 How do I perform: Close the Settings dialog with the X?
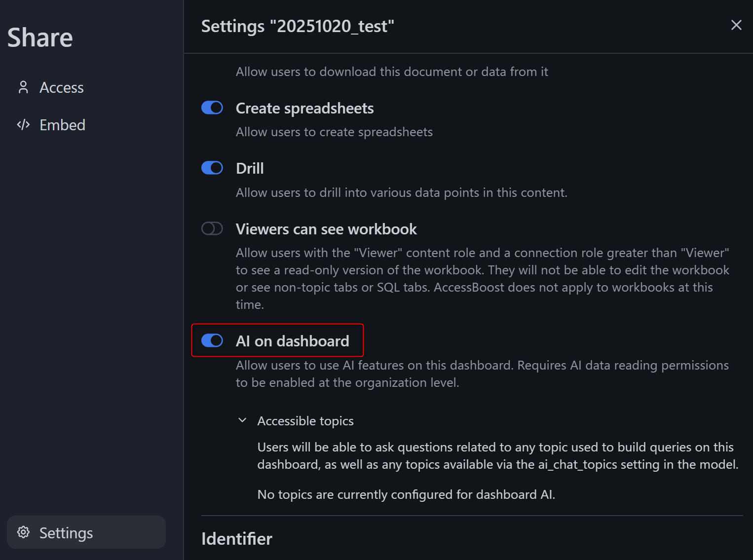pyautogui.click(x=736, y=25)
